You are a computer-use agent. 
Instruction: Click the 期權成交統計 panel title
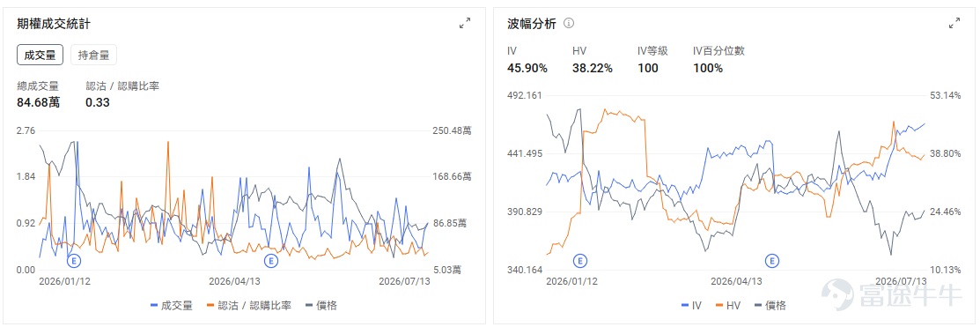[55, 24]
